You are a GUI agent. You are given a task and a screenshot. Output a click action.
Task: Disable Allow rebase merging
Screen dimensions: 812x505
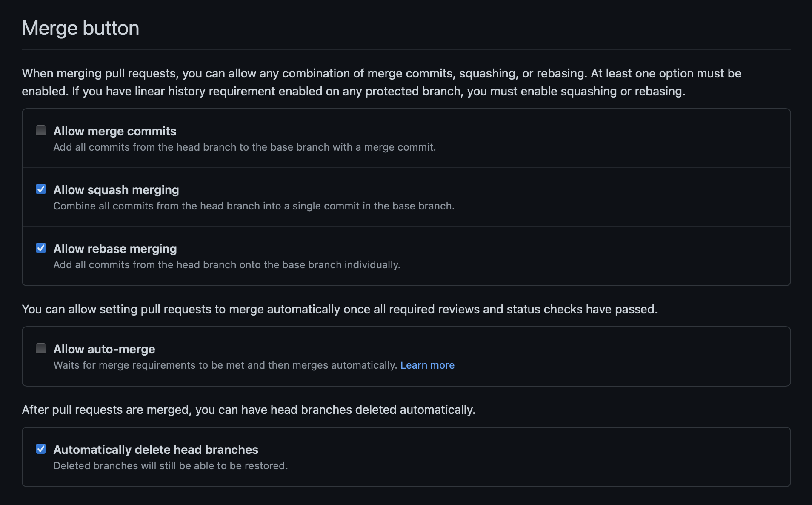tap(41, 248)
